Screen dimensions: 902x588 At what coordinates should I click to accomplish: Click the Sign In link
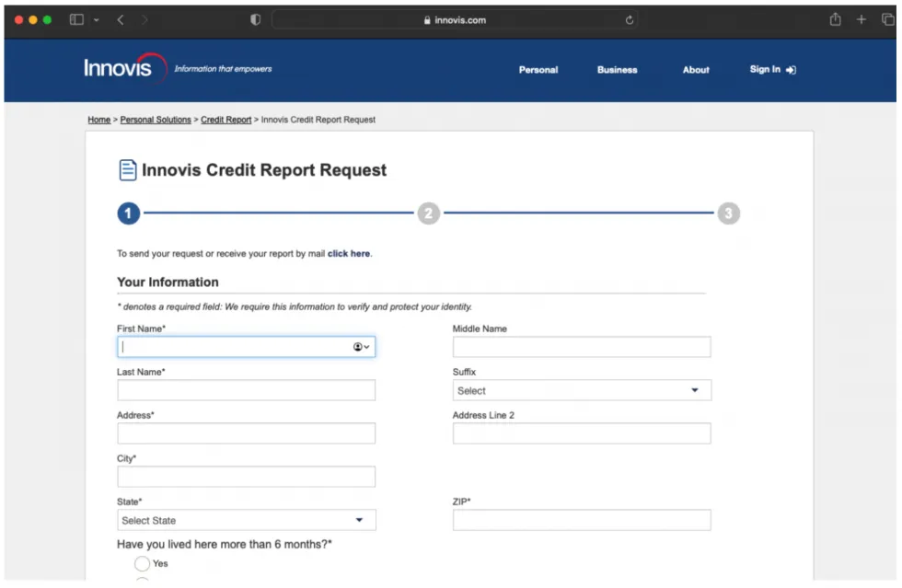point(772,70)
